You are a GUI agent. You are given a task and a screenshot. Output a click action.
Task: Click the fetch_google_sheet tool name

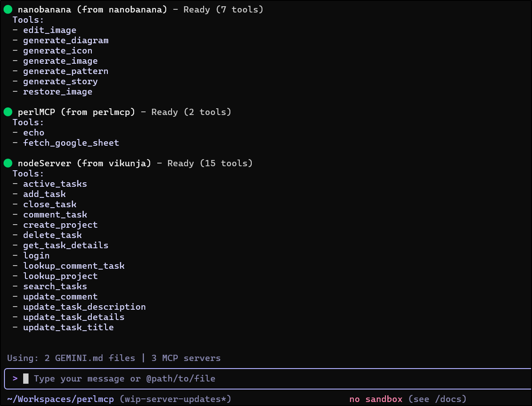(71, 143)
